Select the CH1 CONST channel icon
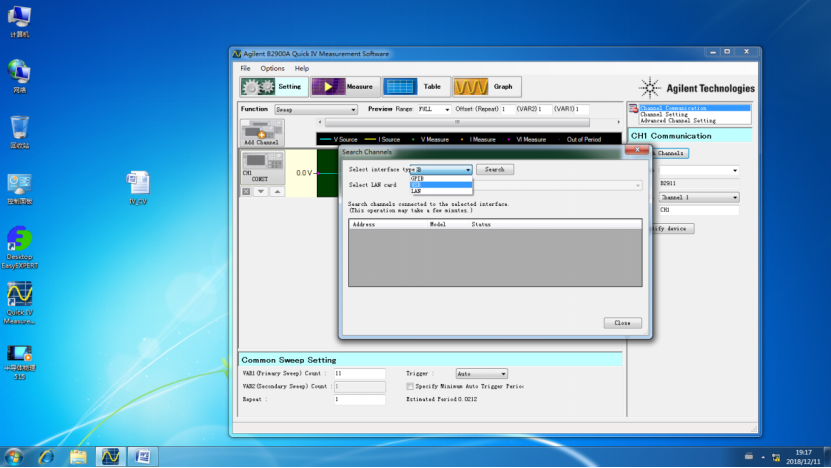The width and height of the screenshot is (831, 468). click(x=262, y=166)
